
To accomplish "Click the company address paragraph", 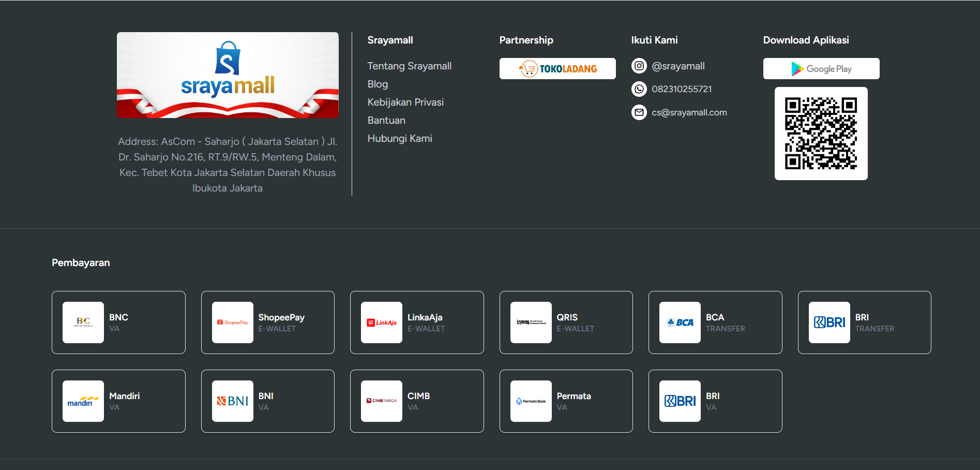I will tap(228, 165).
